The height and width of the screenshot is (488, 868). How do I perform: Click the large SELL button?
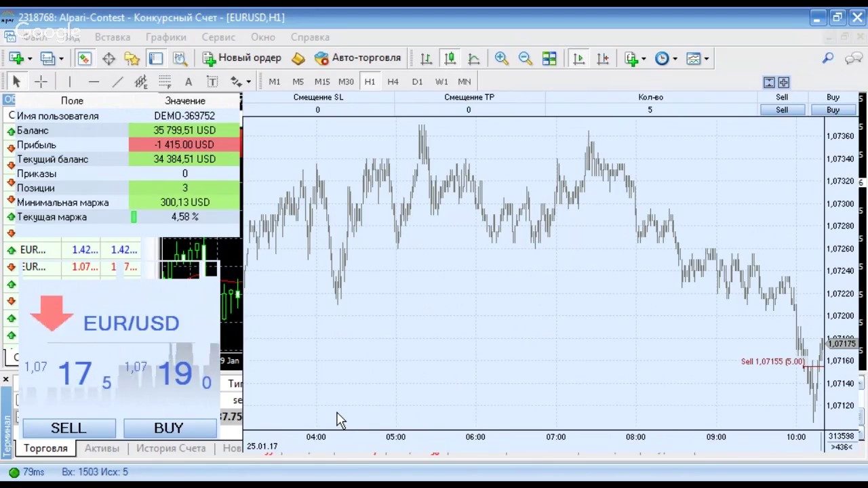68,428
